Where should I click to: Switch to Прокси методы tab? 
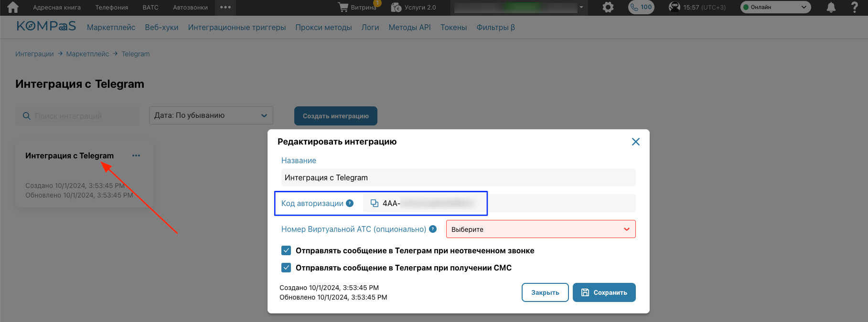coord(323,27)
